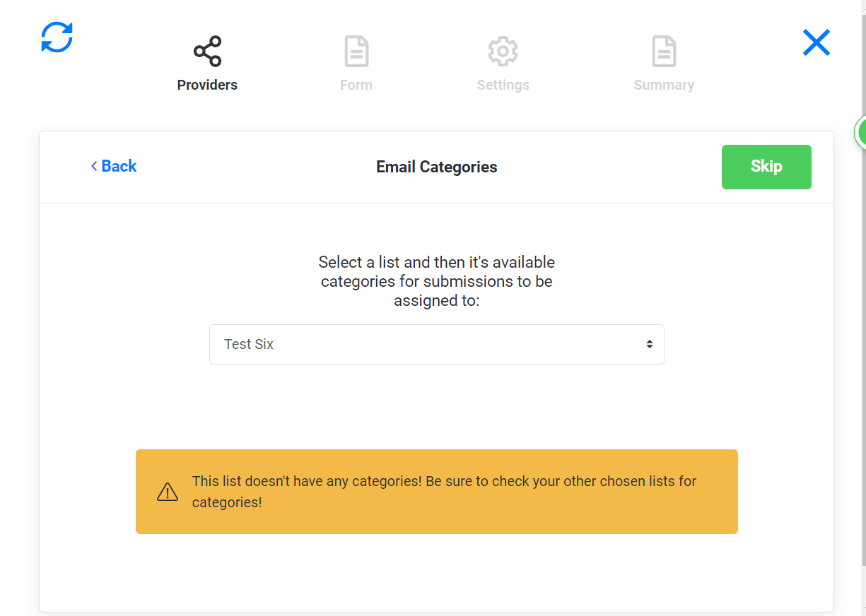The height and width of the screenshot is (616, 866).
Task: Click the chevron beside the Back link
Action: coord(93,166)
